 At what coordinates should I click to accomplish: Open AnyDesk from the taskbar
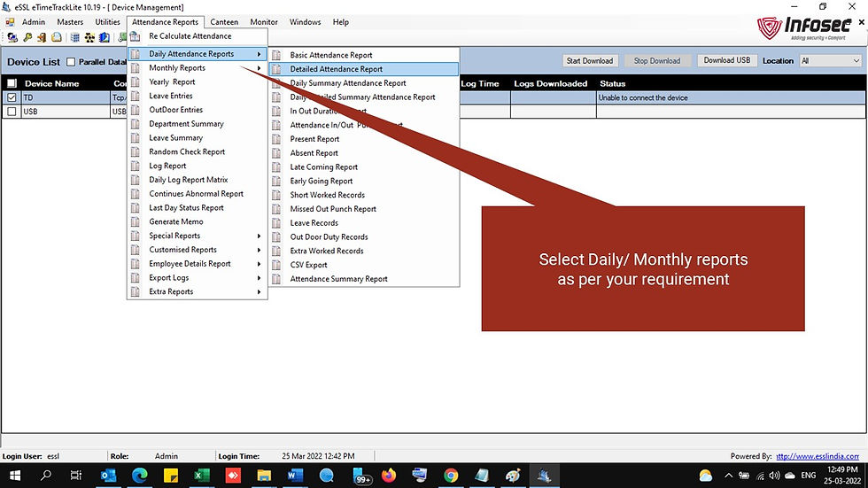(x=232, y=476)
